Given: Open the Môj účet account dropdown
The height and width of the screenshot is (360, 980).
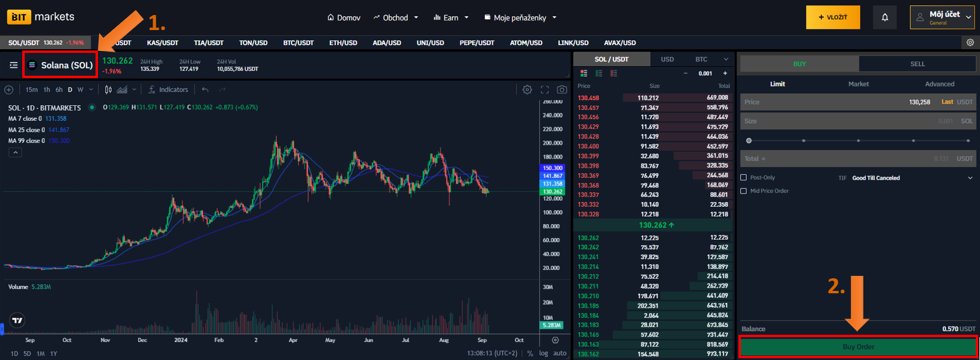Looking at the screenshot, I should (x=942, y=17).
